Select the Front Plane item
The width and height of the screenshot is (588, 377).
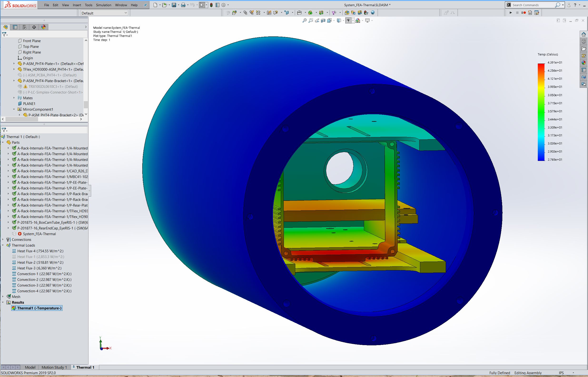(29, 41)
